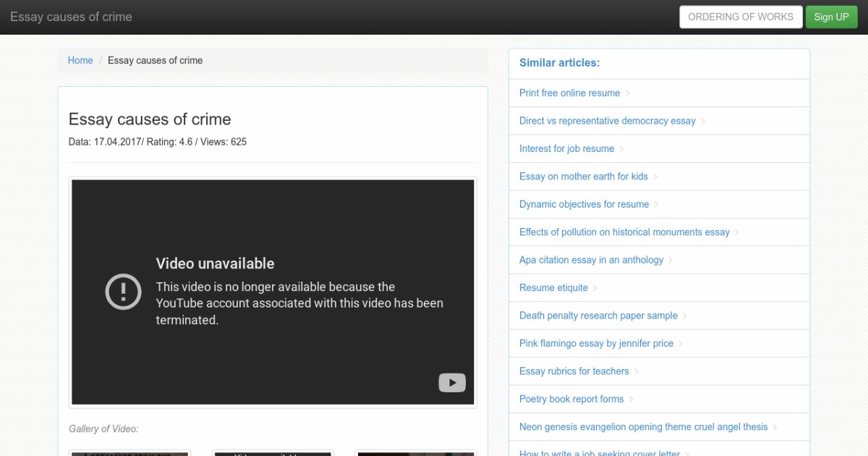Click chevron next to Resume etiquite
The image size is (868, 456).
[x=595, y=288]
